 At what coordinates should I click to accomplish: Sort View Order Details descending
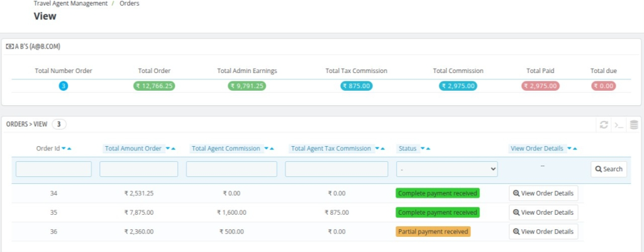(570, 149)
